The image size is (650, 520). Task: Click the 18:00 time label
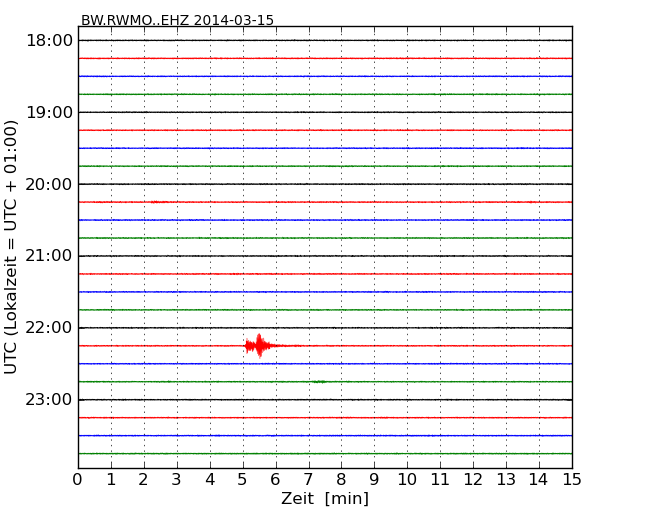[49, 41]
